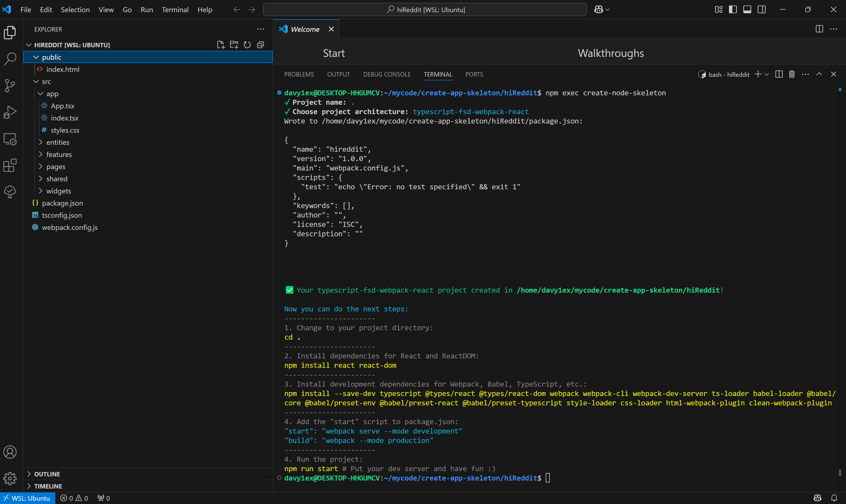The width and height of the screenshot is (846, 504).
Task: Click the WSL: Ubuntu remote indicator
Action: click(x=28, y=498)
